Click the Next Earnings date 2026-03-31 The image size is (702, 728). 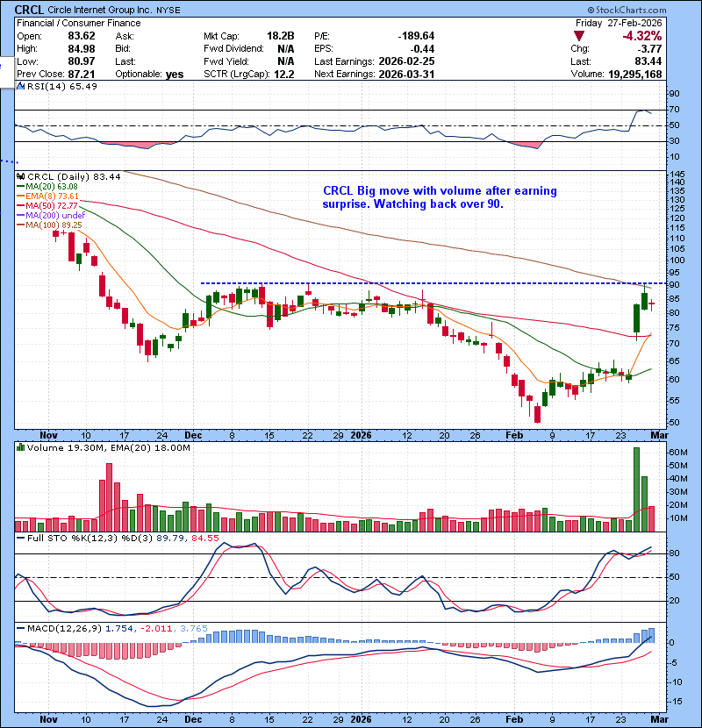pos(406,75)
